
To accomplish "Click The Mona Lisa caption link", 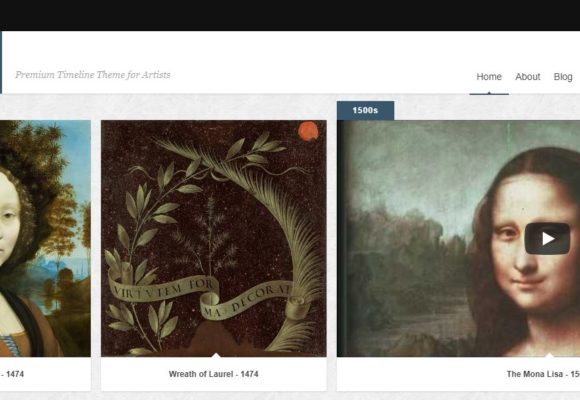I will [543, 374].
